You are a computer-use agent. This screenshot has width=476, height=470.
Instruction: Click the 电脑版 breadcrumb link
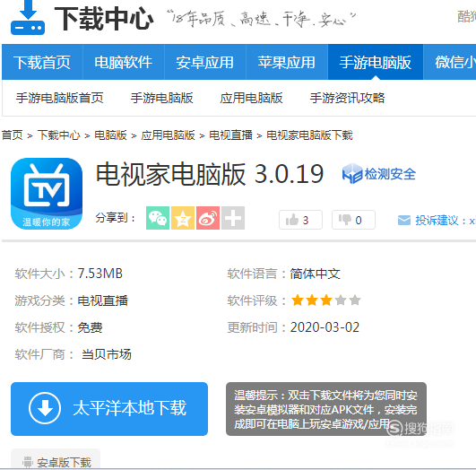pos(111,135)
